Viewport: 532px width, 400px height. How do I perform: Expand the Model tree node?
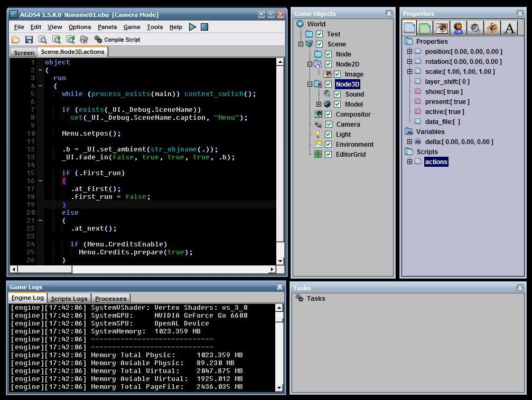319,104
